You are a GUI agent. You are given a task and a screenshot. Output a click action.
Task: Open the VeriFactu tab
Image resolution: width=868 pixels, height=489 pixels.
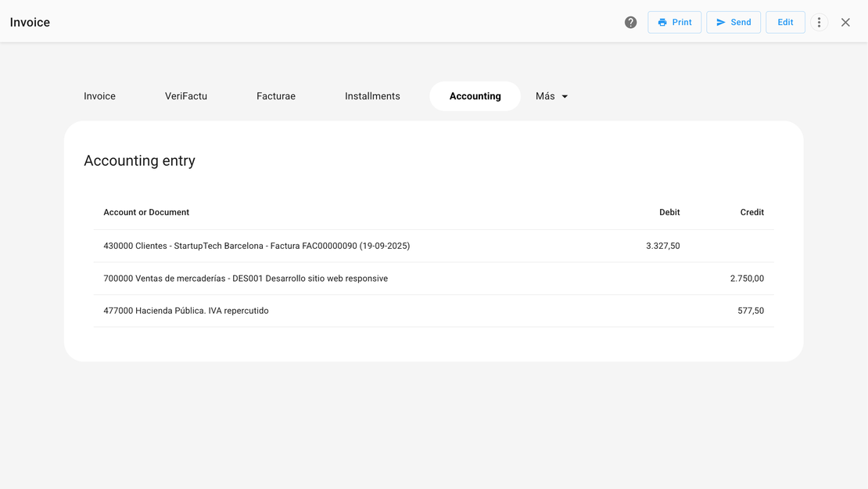click(186, 96)
